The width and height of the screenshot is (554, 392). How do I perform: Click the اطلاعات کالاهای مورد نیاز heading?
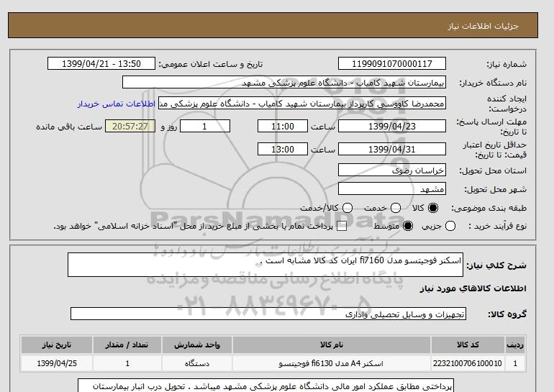(473, 288)
